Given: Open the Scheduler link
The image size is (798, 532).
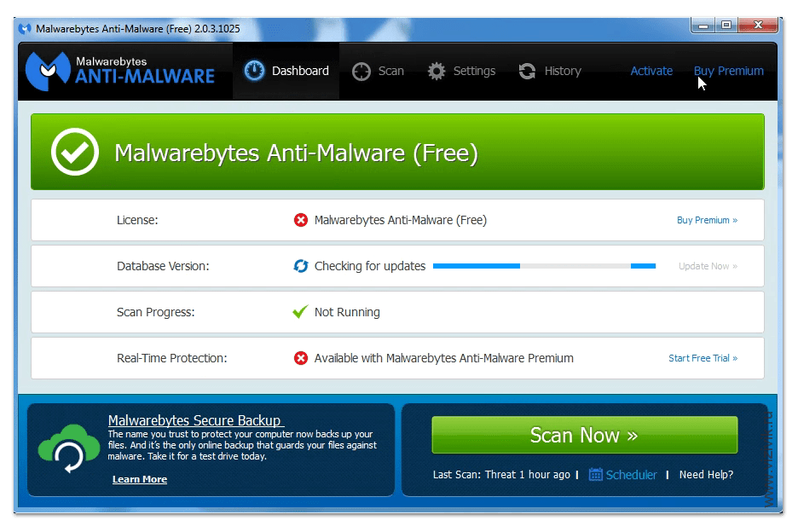Looking at the screenshot, I should click(631, 475).
